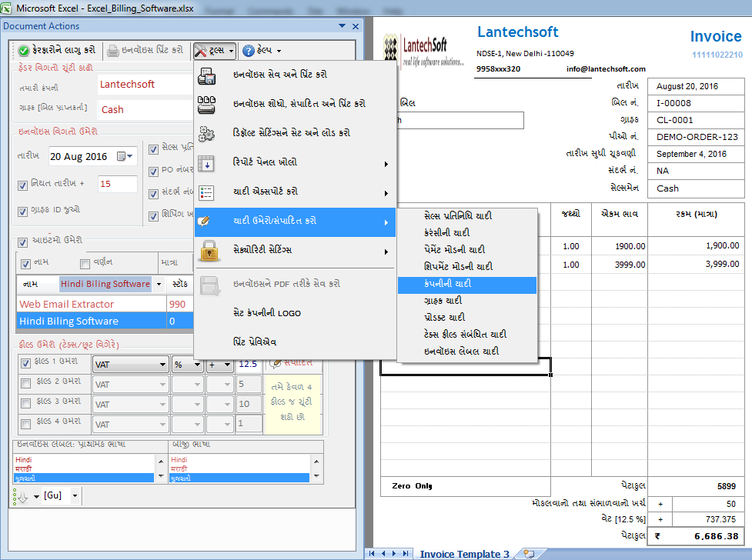The height and width of the screenshot is (560, 752).
Task: Open the date picker dropdown arrow
Action: point(130,156)
